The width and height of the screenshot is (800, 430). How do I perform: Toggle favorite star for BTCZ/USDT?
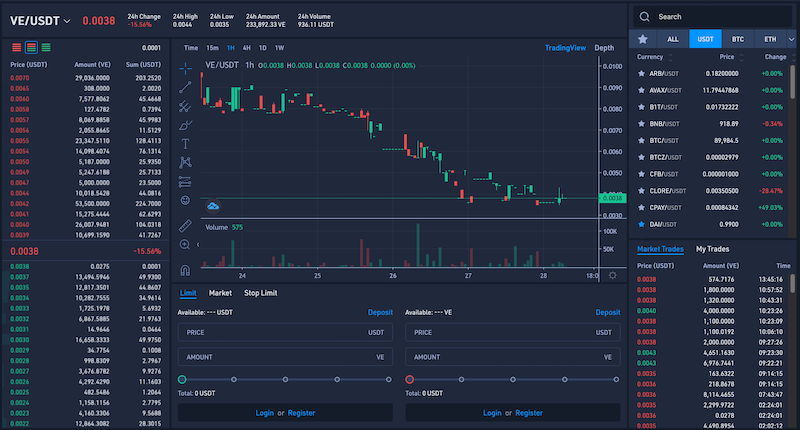641,158
